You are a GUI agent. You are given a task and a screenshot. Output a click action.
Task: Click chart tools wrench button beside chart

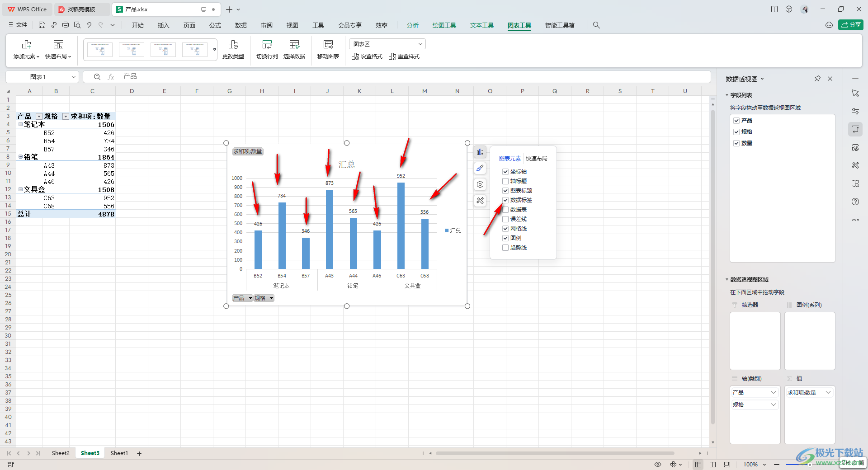click(480, 201)
